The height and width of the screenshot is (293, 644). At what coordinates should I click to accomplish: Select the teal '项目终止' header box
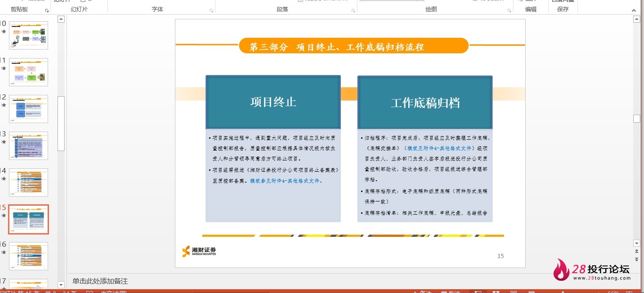pos(273,102)
